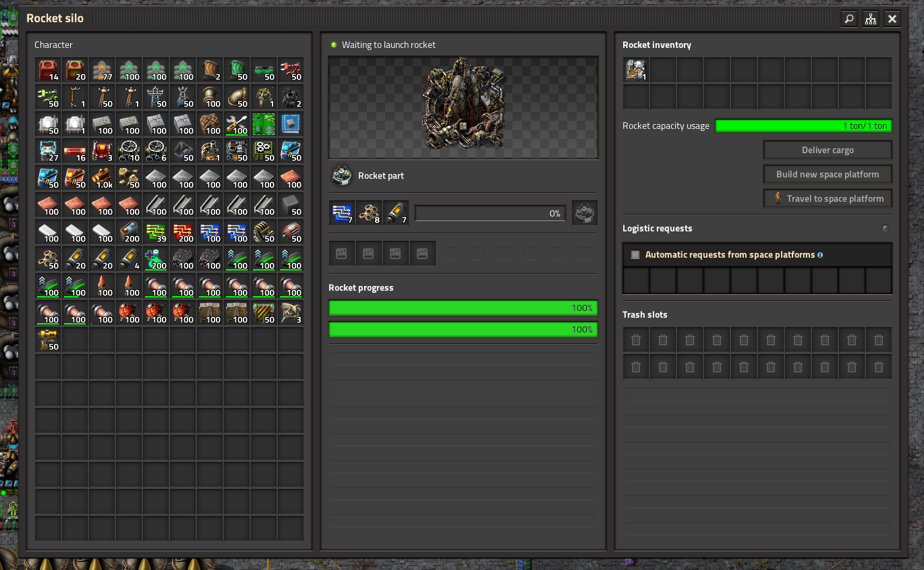Pick big electric pole stack of 50
924x570 pixels.
[156, 97]
